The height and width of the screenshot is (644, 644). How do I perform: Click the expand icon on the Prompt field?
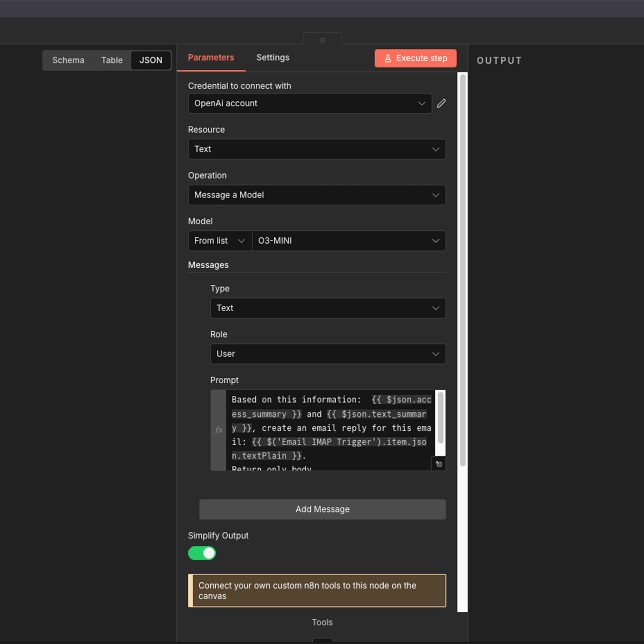pos(439,464)
